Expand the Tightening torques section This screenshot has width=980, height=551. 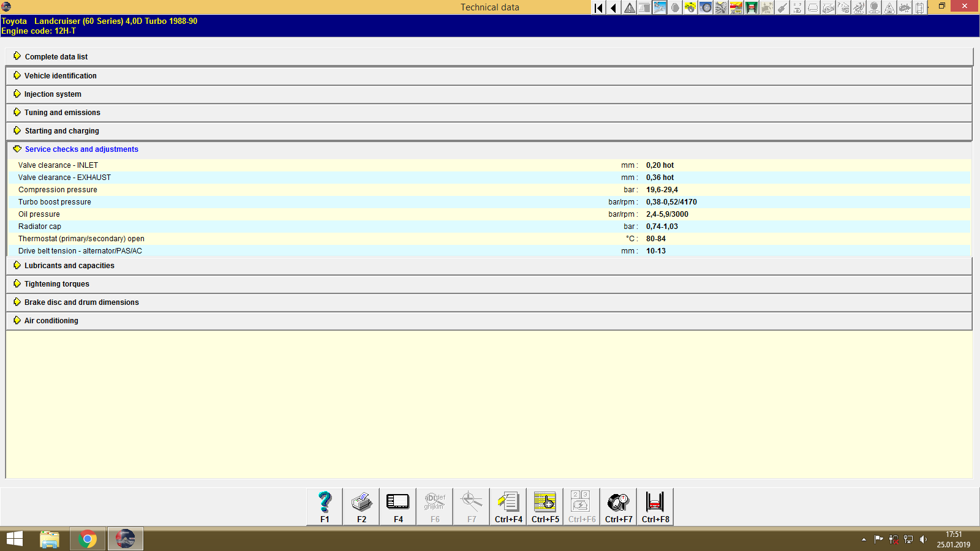pos(56,283)
